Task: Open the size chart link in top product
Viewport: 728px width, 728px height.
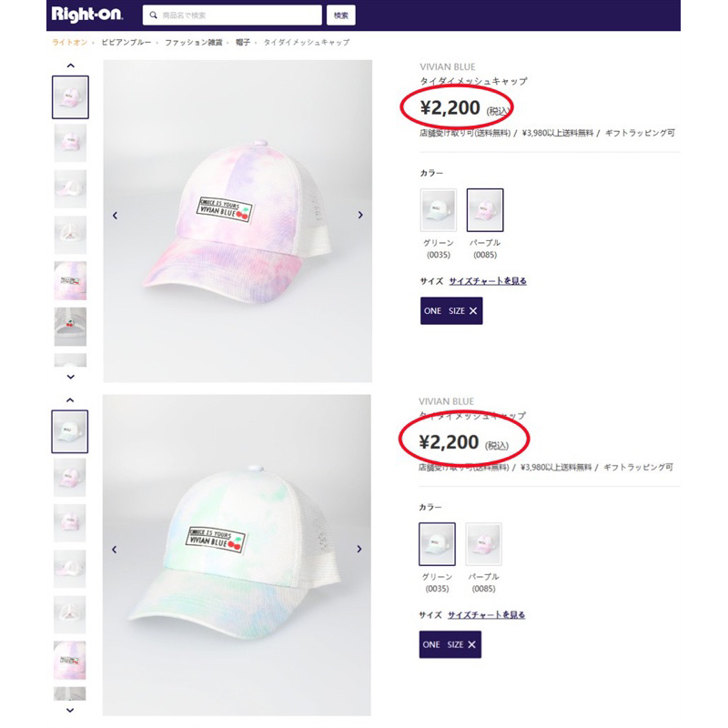Action: [x=488, y=281]
